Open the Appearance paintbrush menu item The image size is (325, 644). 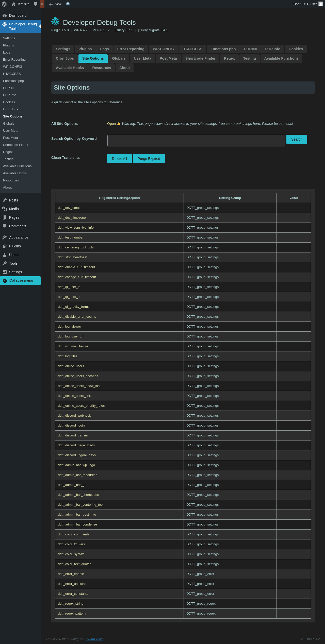pyautogui.click(x=19, y=238)
